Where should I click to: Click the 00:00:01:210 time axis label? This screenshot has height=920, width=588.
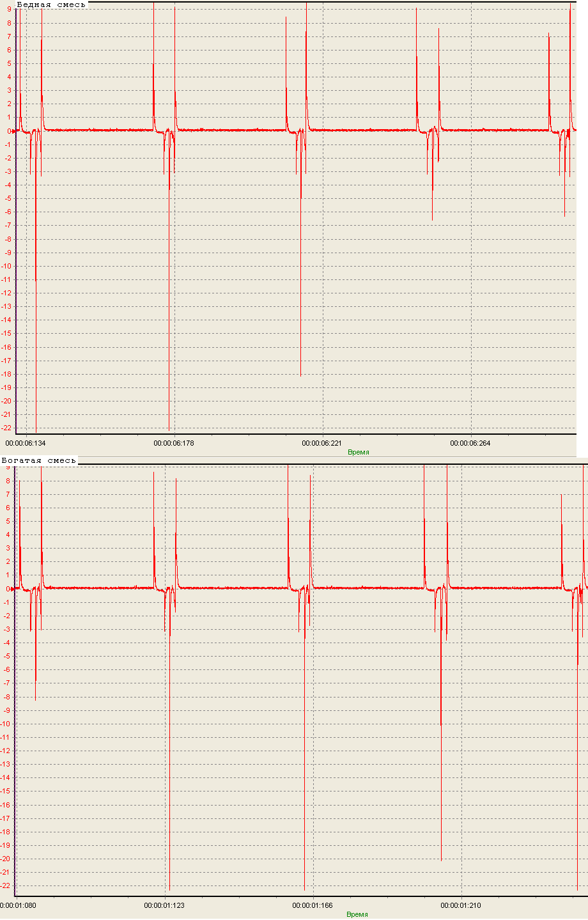[x=461, y=905]
